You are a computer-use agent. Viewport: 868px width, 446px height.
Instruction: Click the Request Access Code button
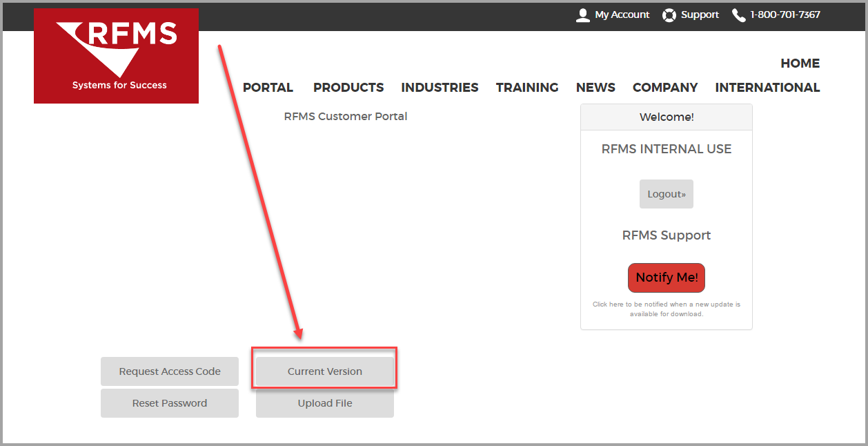(x=170, y=371)
